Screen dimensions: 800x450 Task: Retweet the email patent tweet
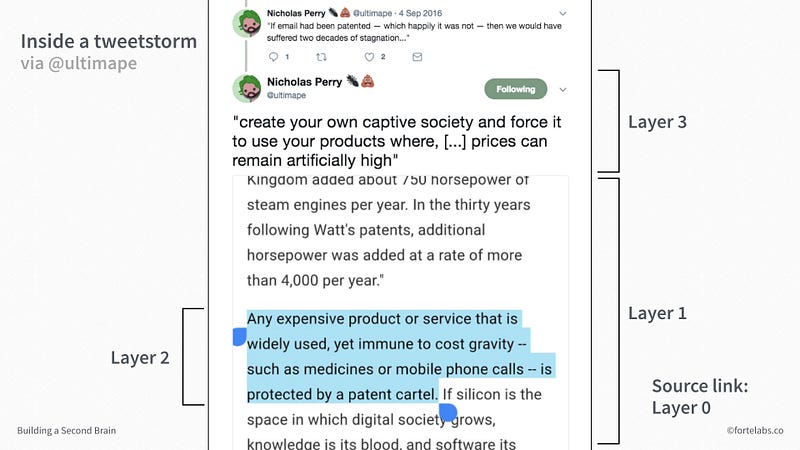point(321,57)
